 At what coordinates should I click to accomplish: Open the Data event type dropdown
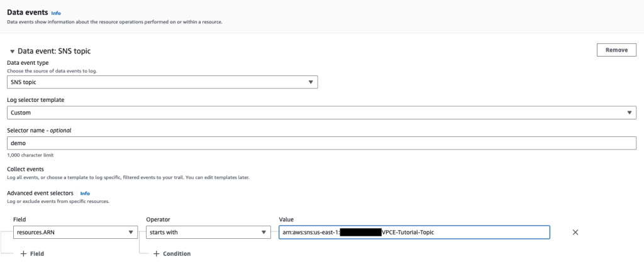[162, 82]
